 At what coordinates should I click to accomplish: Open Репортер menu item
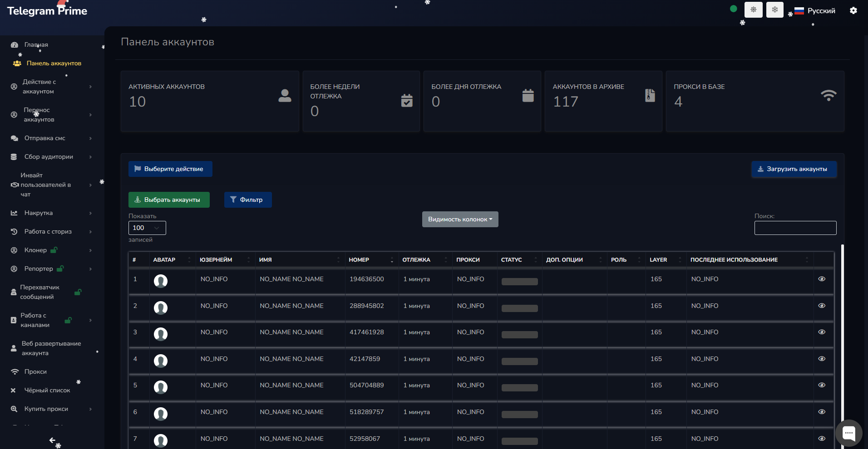pos(51,268)
